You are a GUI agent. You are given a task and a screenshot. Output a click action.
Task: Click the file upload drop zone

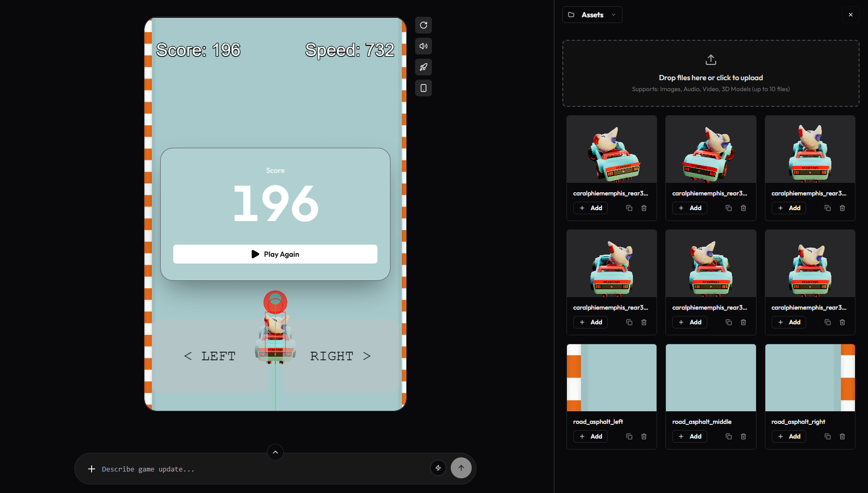pyautogui.click(x=710, y=73)
